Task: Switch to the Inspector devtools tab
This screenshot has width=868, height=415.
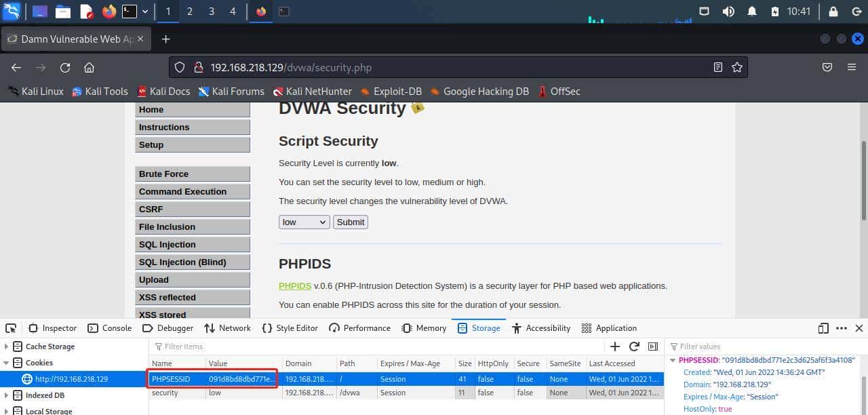Action: pos(52,328)
